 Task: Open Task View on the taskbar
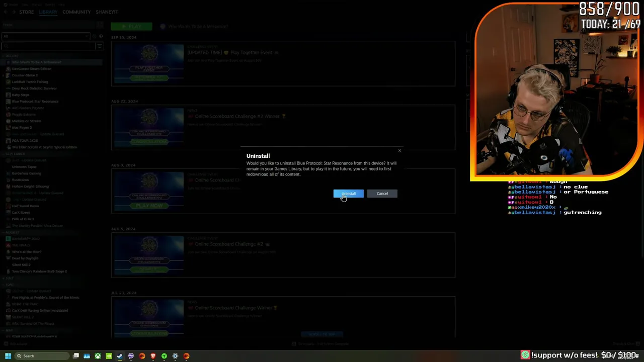tap(75, 356)
